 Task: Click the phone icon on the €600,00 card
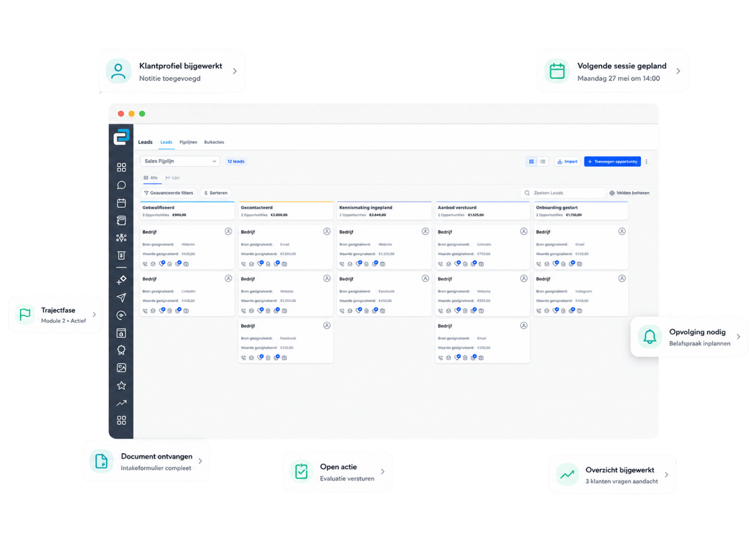(145, 264)
